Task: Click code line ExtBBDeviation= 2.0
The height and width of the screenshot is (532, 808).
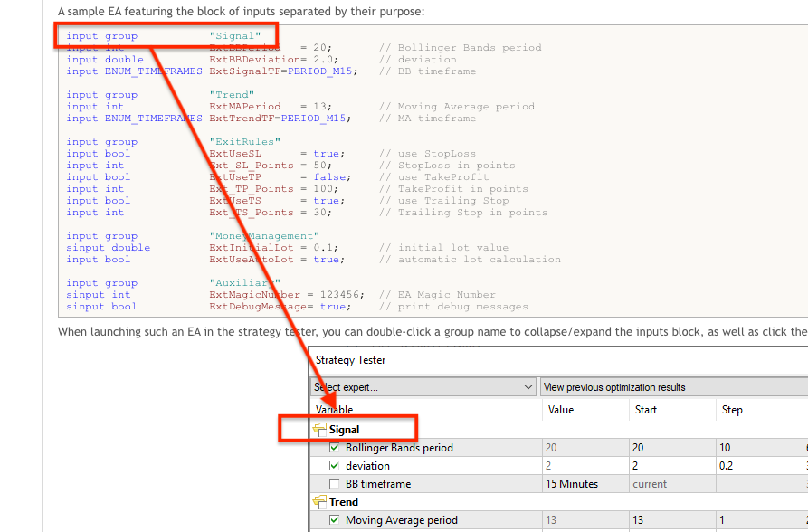Action: click(x=273, y=60)
